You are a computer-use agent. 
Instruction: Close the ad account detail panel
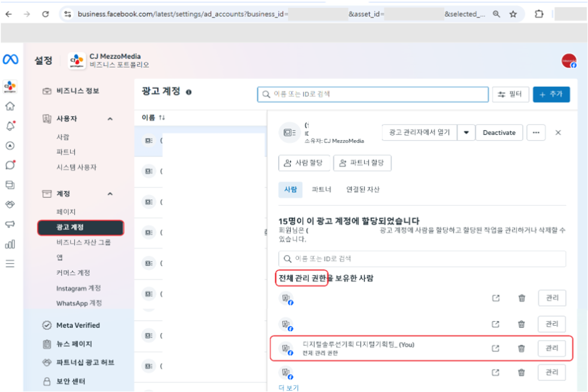(558, 133)
